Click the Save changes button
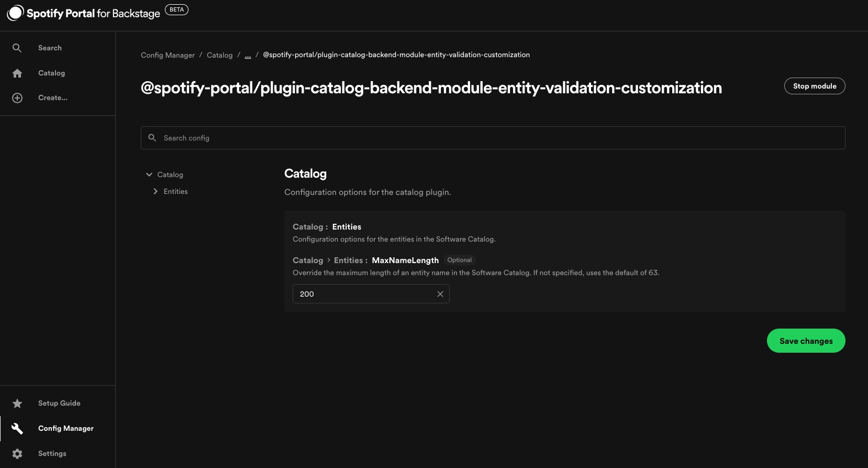Image resolution: width=868 pixels, height=468 pixels. [806, 341]
